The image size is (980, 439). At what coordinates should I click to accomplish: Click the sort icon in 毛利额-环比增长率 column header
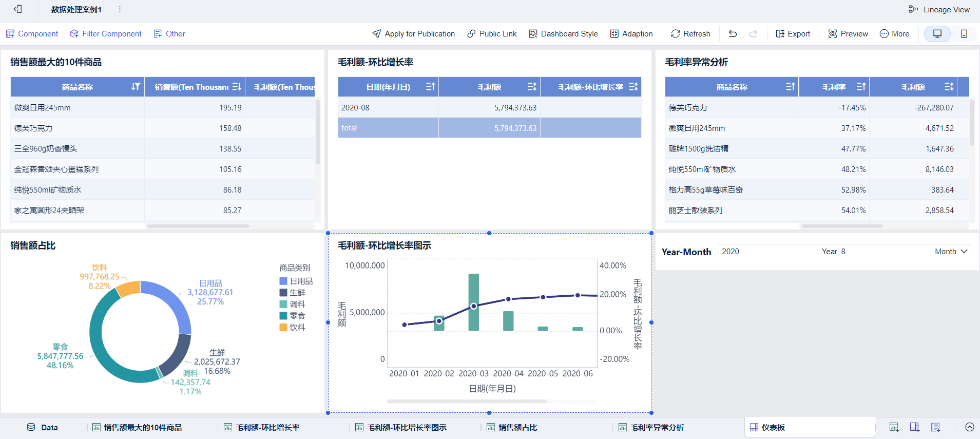[633, 87]
